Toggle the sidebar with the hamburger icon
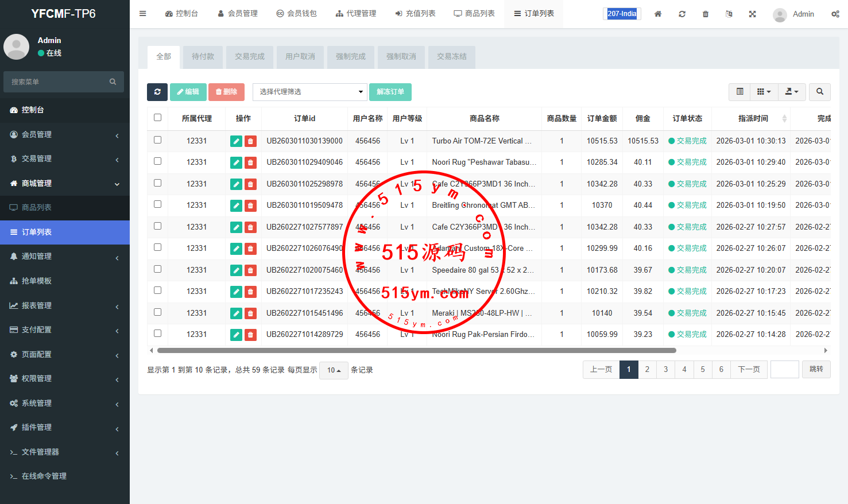This screenshot has width=848, height=504. coord(143,14)
